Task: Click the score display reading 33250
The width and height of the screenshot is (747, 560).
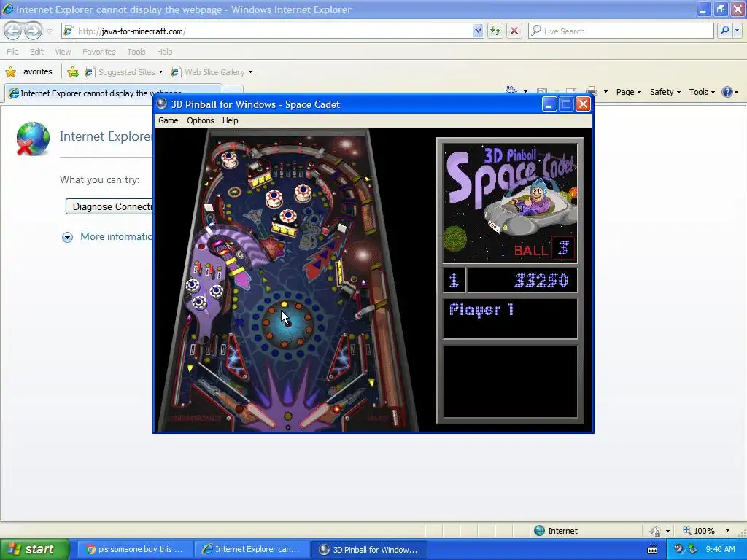Action: (522, 280)
